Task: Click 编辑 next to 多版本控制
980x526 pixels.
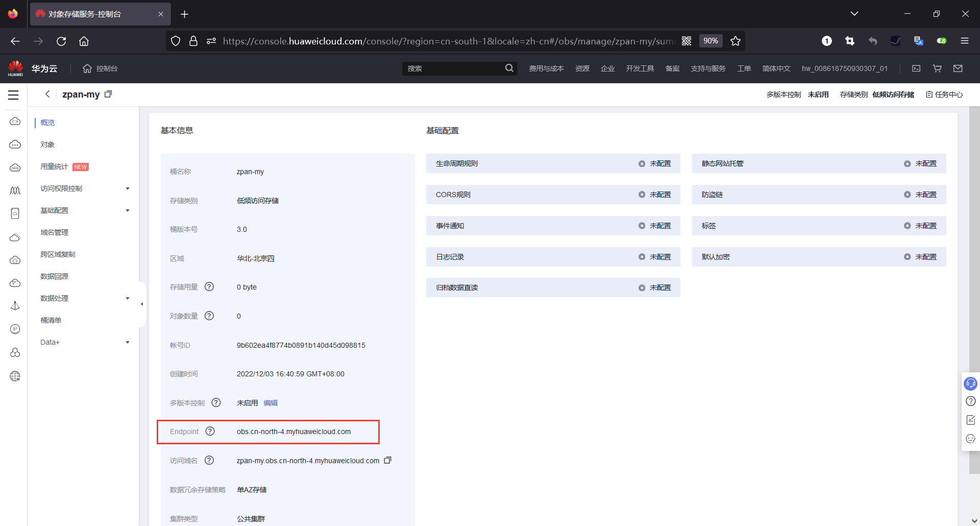Action: click(x=271, y=403)
